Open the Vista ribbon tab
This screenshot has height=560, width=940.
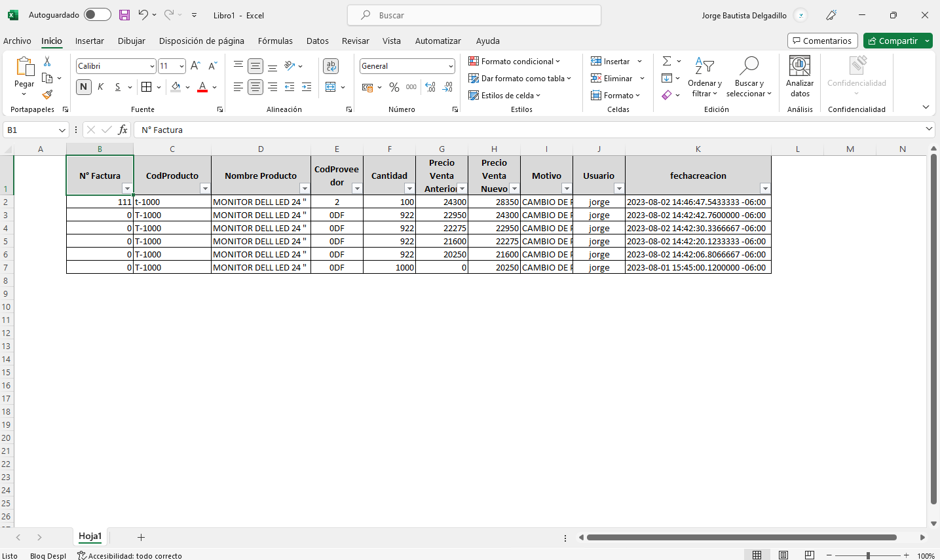392,41
